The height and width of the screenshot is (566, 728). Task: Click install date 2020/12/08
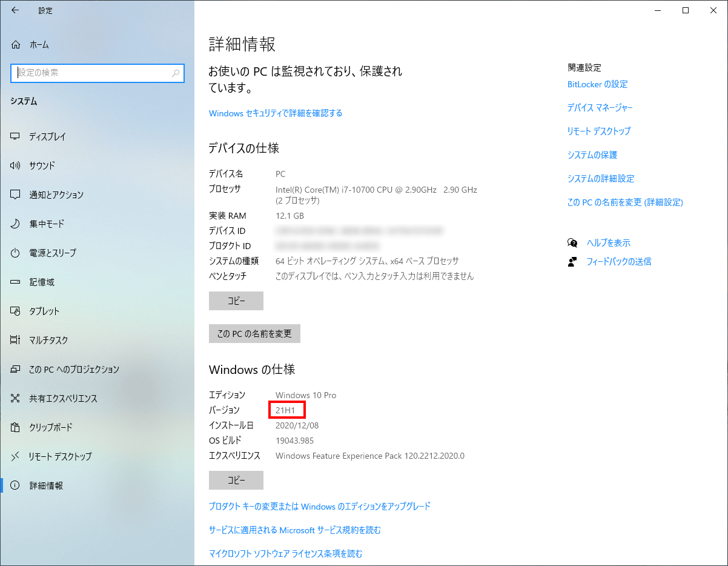pyautogui.click(x=297, y=425)
